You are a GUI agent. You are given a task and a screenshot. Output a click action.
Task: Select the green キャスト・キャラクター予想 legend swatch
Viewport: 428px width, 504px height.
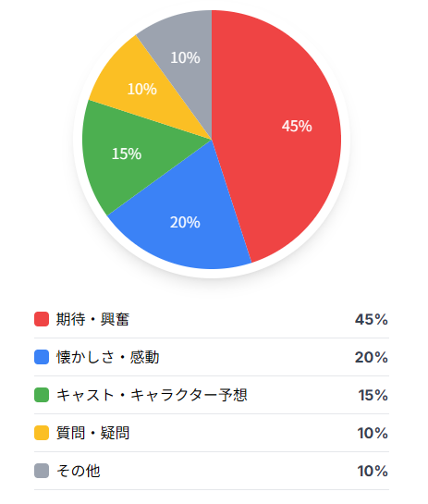pyautogui.click(x=42, y=395)
